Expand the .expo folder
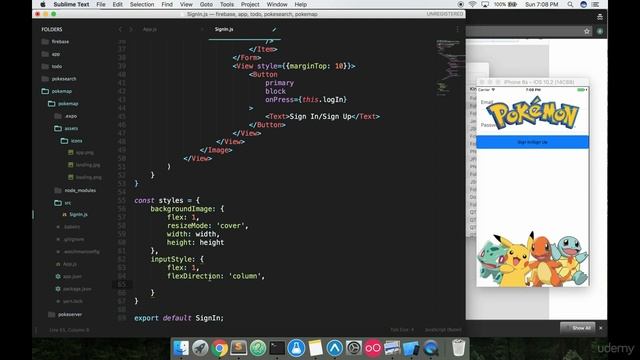This screenshot has height=360, width=640. click(66, 116)
